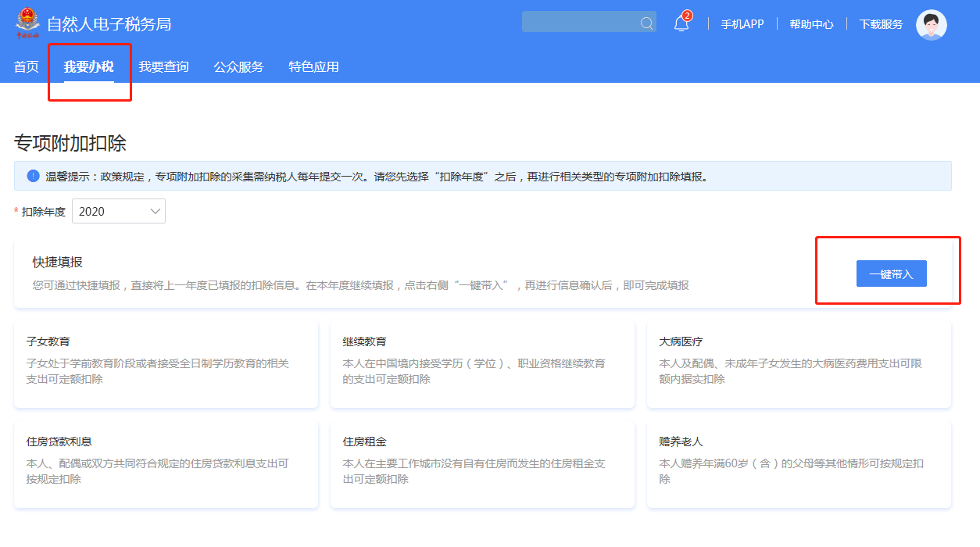Open the user avatar menu
Image resolution: width=980 pixels, height=547 pixels.
click(x=931, y=24)
